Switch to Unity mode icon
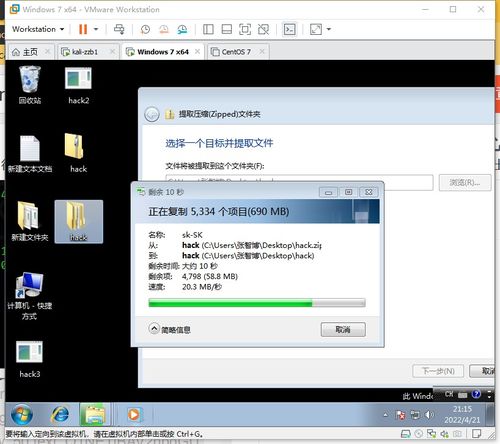This screenshot has width=500, height=444. [x=263, y=29]
